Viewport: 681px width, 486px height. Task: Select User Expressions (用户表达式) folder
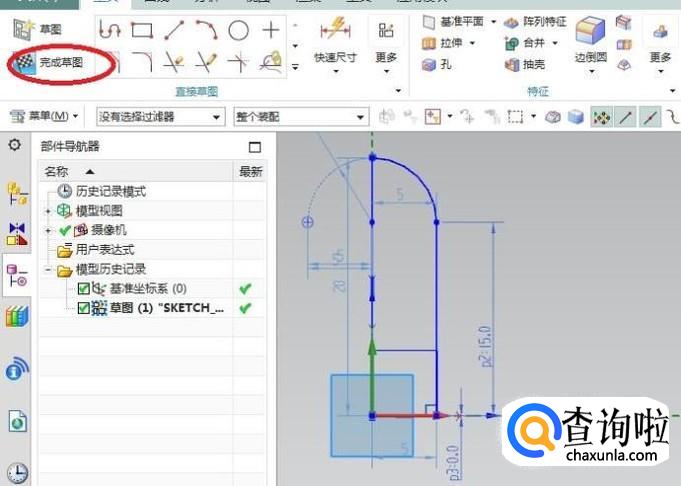(x=96, y=250)
